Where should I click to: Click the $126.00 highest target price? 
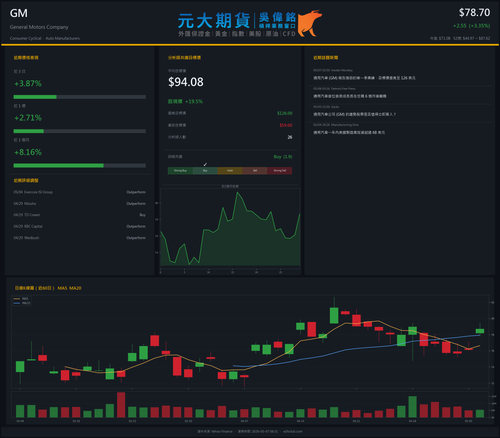click(285, 113)
